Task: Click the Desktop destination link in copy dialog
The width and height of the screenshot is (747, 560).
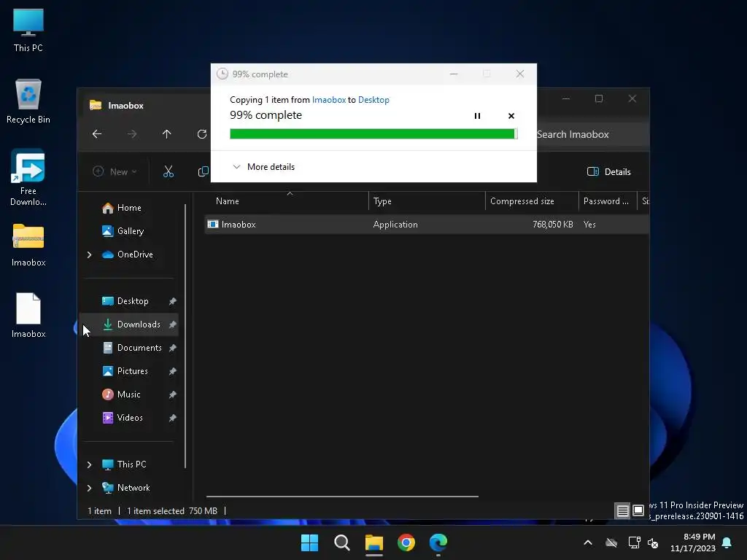Action: point(373,99)
